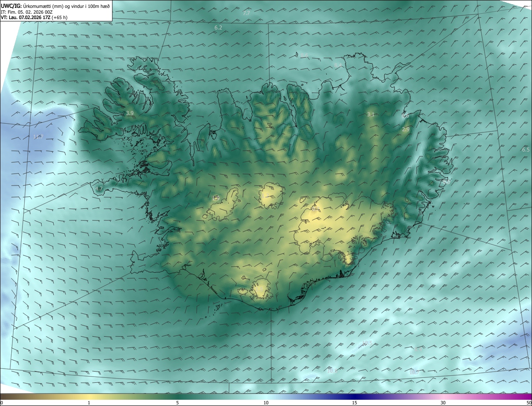
Task: Click the dark navy section of the color bar
Action: click(355, 397)
